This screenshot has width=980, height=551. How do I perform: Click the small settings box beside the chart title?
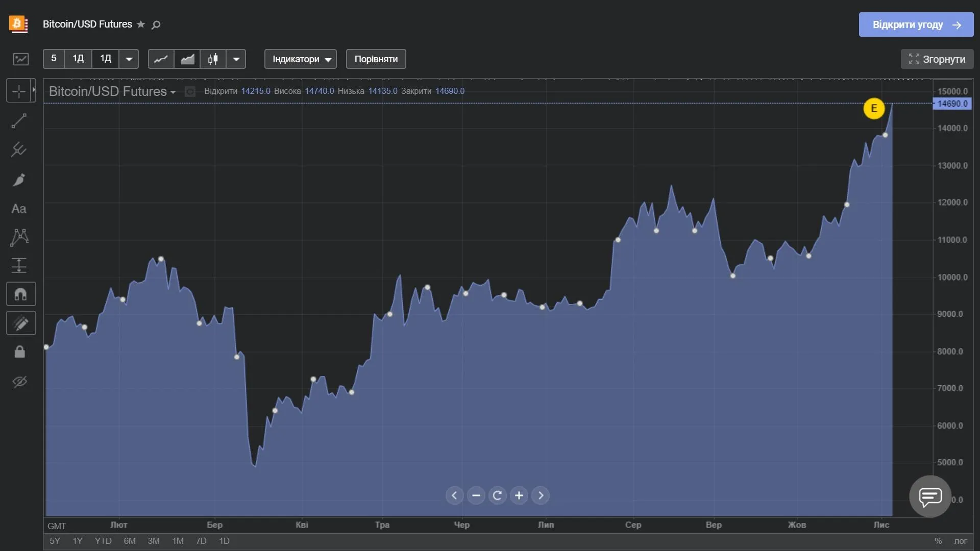[x=190, y=92]
